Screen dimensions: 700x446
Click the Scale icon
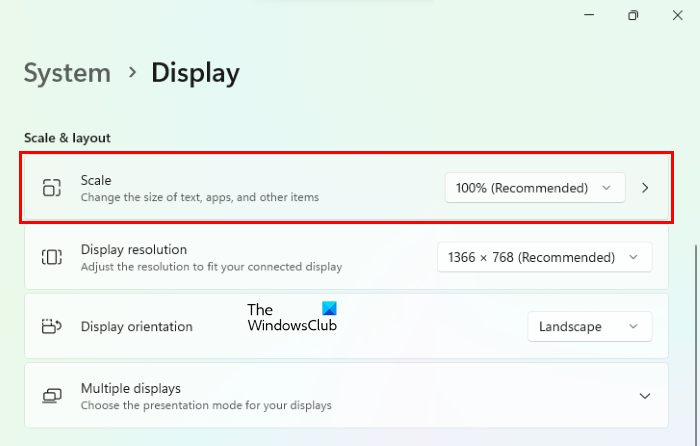click(x=52, y=187)
